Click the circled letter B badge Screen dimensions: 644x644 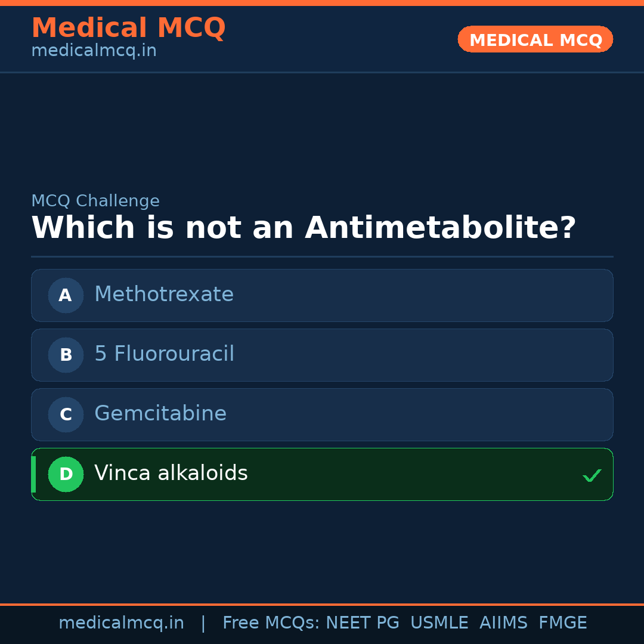click(66, 355)
